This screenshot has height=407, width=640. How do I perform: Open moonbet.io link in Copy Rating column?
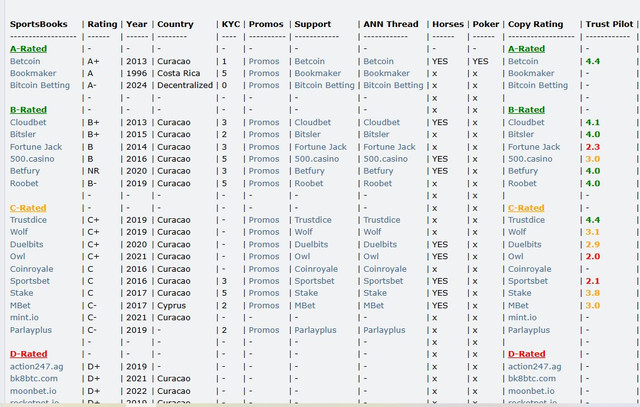(531, 391)
